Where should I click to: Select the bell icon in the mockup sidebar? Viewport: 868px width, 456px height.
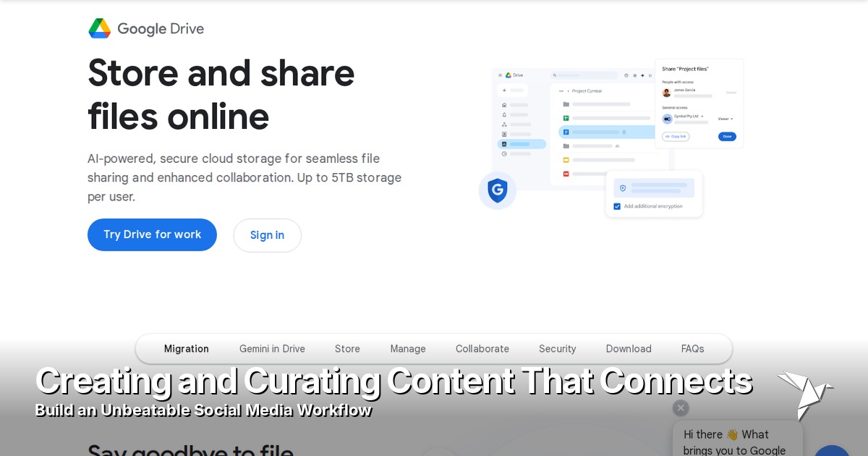[504, 114]
